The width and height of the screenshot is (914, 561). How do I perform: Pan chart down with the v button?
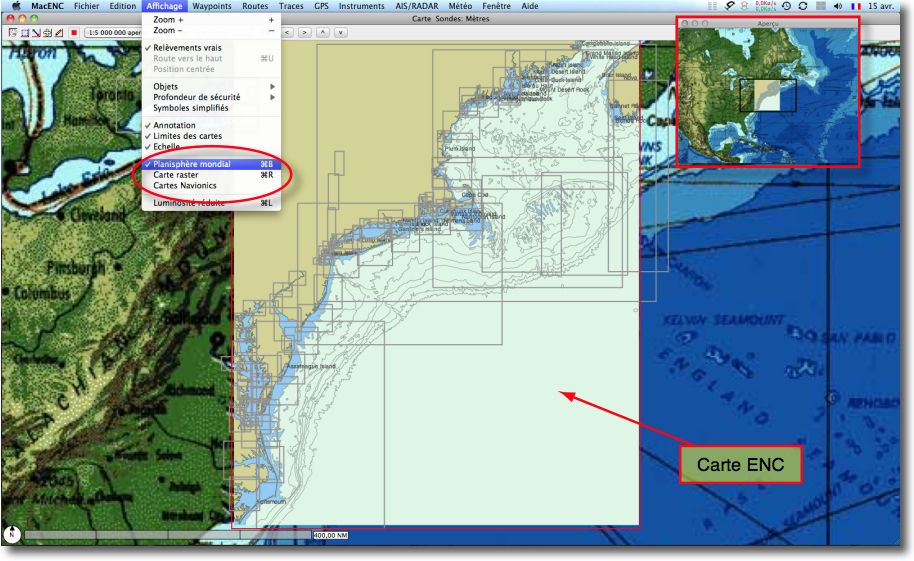pyautogui.click(x=341, y=33)
